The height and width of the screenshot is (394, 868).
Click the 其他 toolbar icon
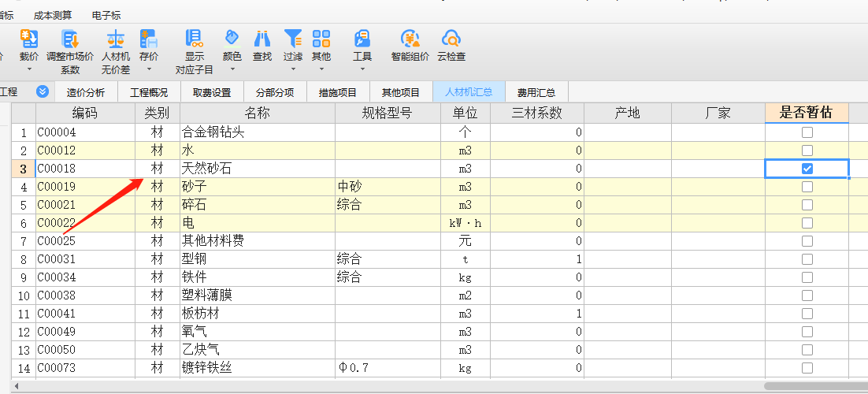[321, 39]
